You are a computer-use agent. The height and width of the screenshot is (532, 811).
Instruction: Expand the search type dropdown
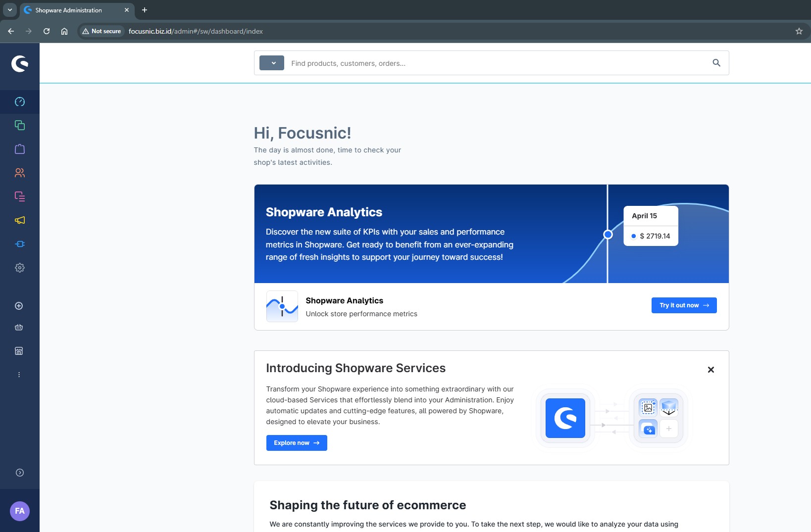click(x=272, y=63)
